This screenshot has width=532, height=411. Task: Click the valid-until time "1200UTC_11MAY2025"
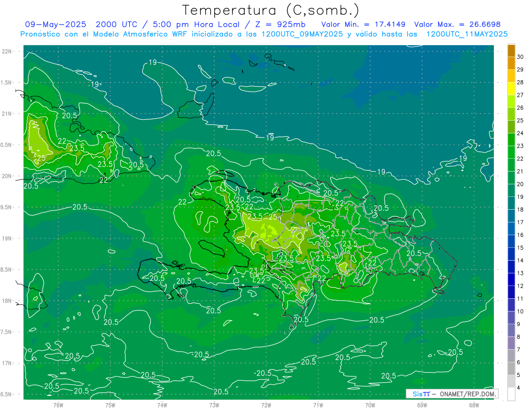point(467,34)
